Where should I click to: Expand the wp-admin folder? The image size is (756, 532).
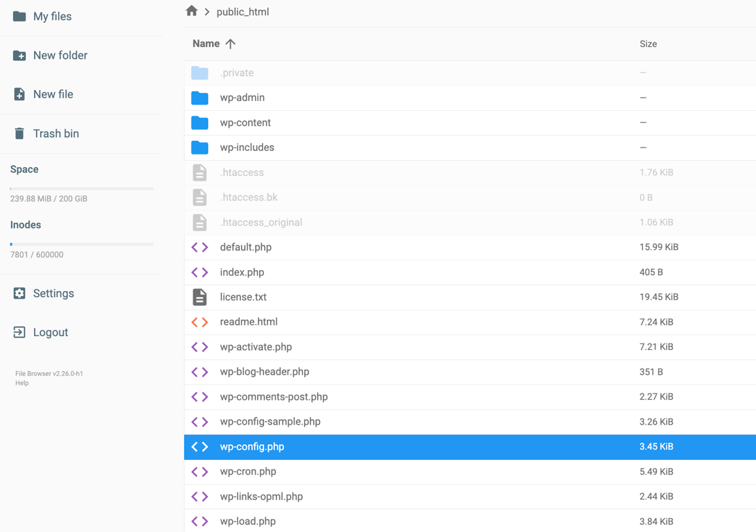click(199, 97)
